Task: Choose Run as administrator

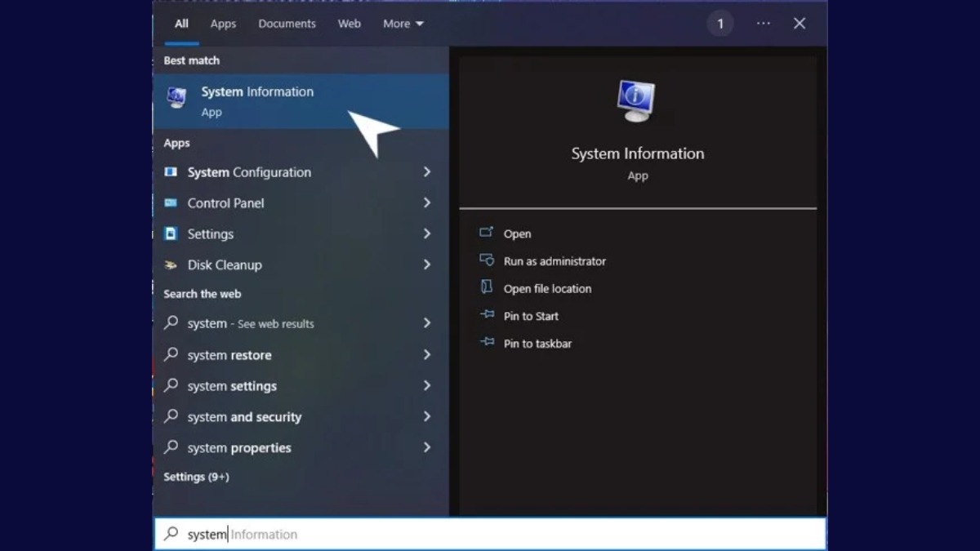Action: (x=555, y=261)
